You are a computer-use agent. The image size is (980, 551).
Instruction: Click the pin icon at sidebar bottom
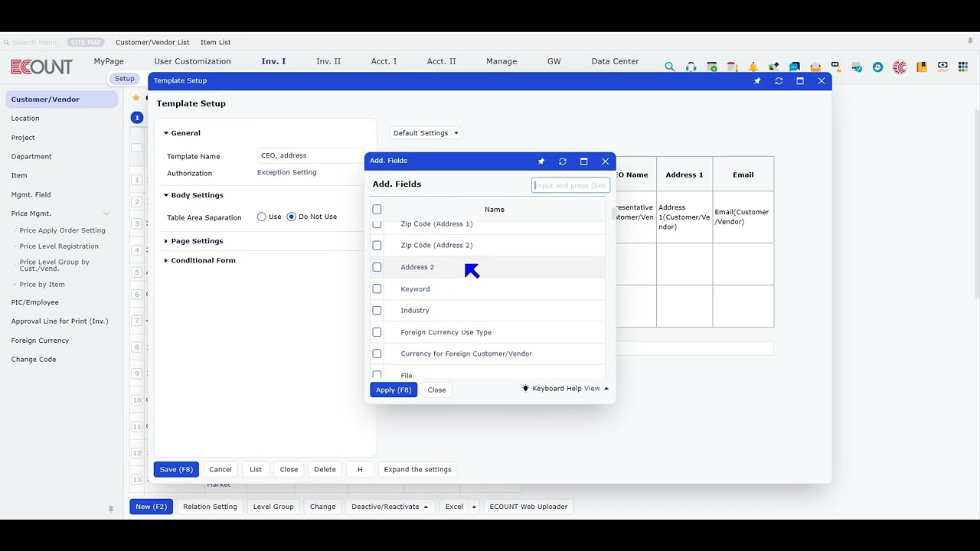click(x=111, y=509)
